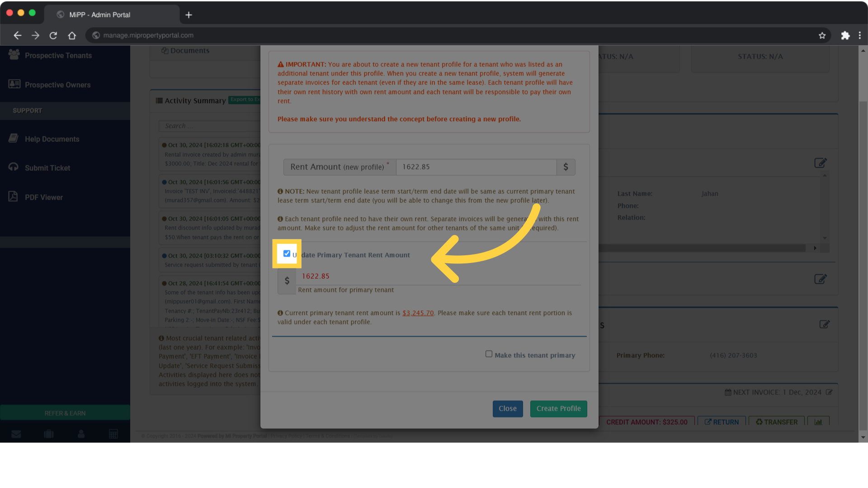Open the Documents tab behind the dialog

click(185, 51)
